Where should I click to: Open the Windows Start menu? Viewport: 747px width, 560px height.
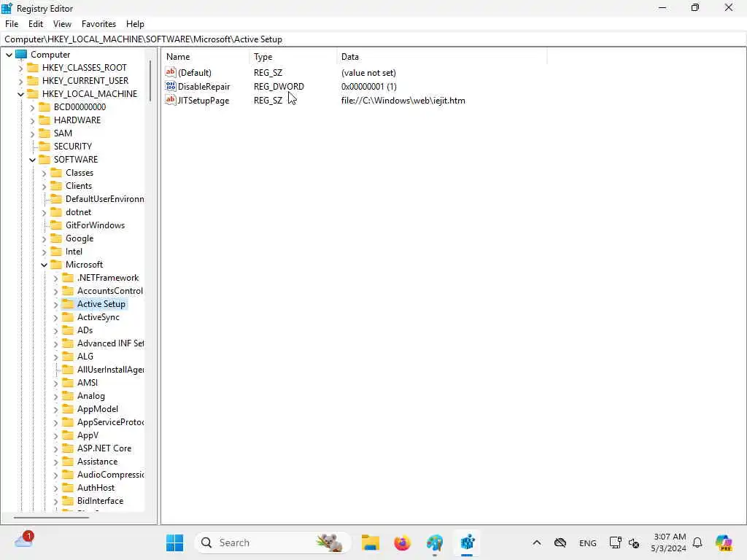[175, 542]
